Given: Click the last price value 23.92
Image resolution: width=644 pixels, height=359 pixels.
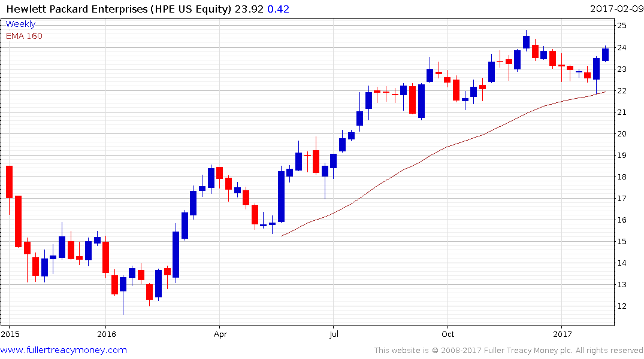Looking at the screenshot, I should pyautogui.click(x=249, y=9).
